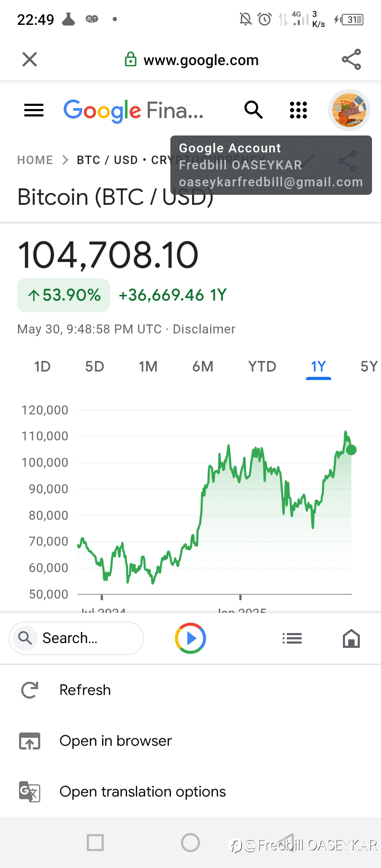Open the hamburger main menu

[34, 110]
